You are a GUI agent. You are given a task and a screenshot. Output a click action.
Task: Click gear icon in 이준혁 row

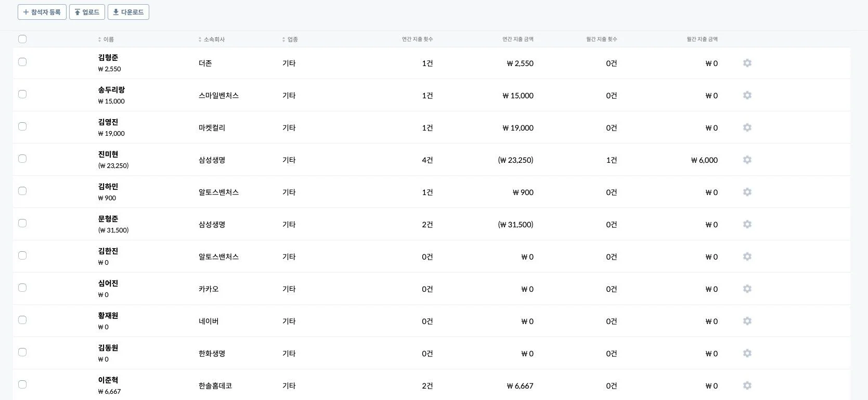tap(747, 385)
